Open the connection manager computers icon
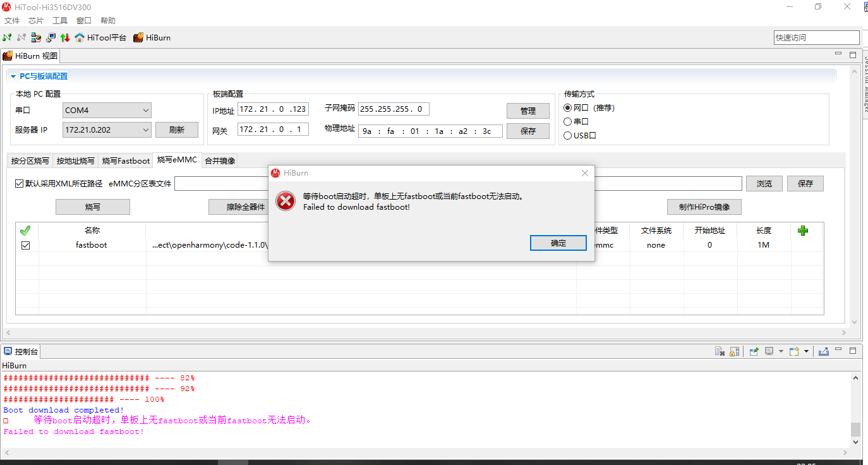868x465 pixels. [x=36, y=37]
